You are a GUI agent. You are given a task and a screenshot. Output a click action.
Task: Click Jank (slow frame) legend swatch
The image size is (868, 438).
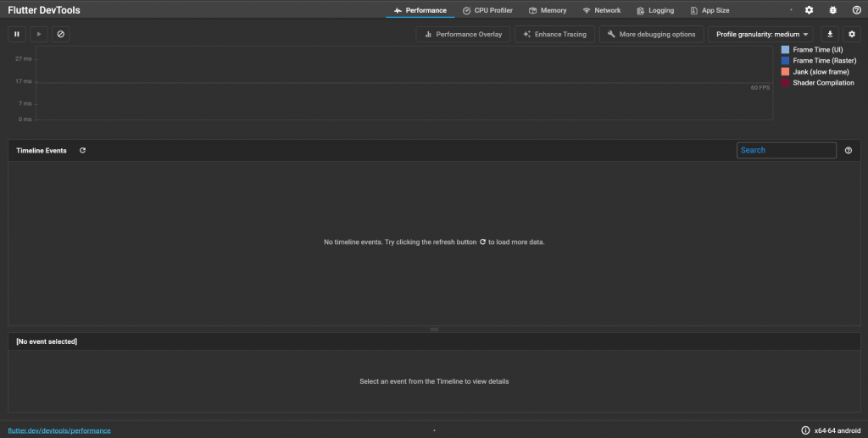[785, 72]
